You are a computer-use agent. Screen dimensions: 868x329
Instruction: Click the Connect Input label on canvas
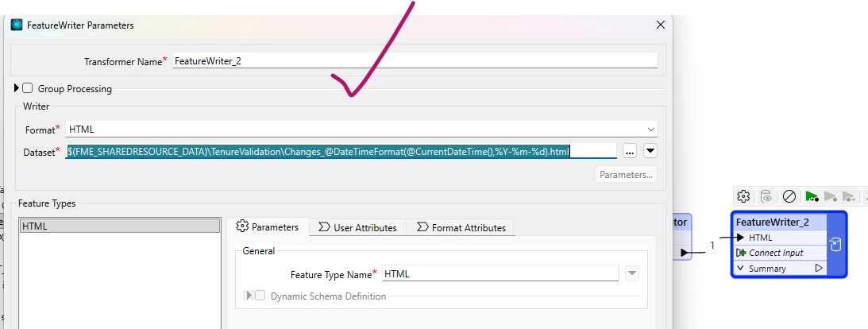pyautogui.click(x=776, y=253)
